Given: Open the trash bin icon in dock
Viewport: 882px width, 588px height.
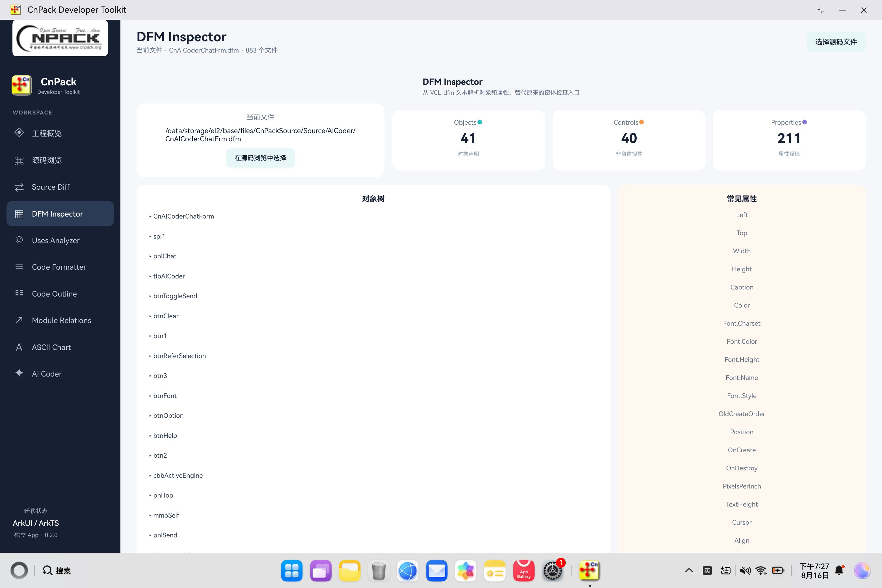Looking at the screenshot, I should pos(379,571).
